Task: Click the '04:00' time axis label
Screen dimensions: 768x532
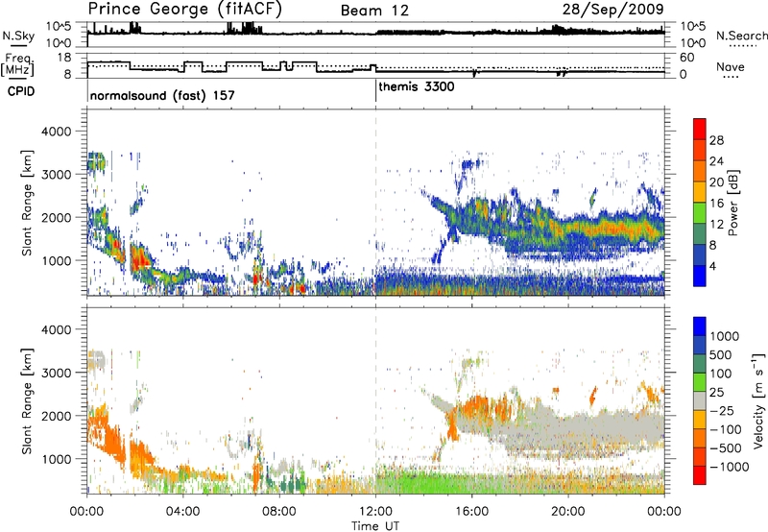Action: [182, 512]
